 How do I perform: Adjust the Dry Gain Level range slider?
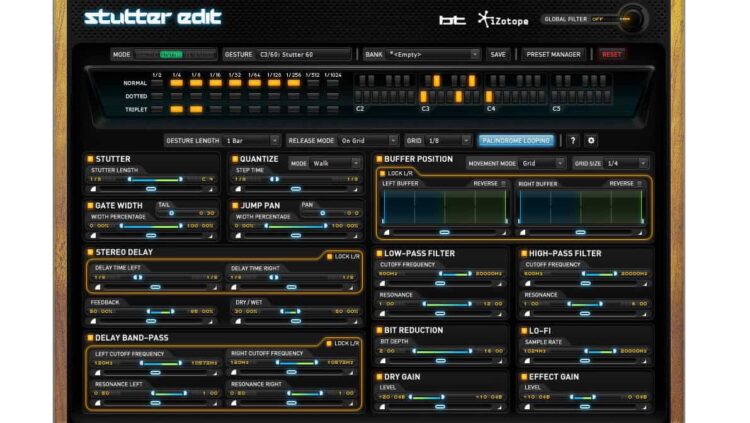[427, 397]
